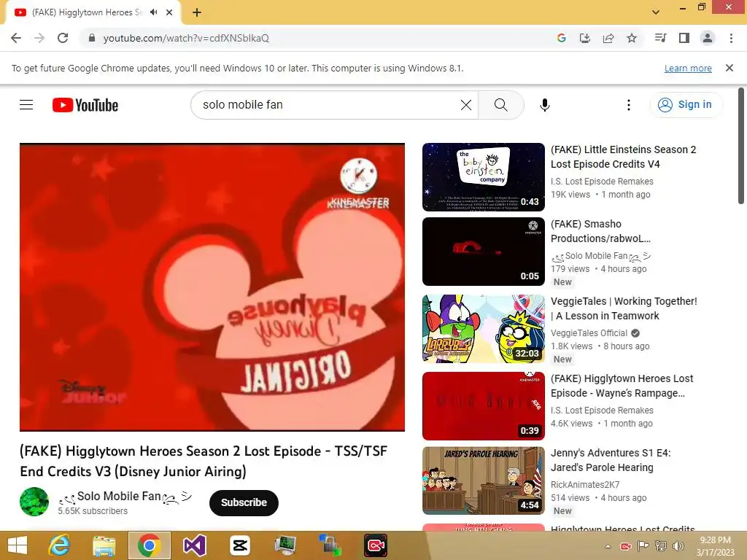Viewport: 747px width, 560px height.
Task: Open the red screen recorder taskbar app
Action: [x=376, y=545]
